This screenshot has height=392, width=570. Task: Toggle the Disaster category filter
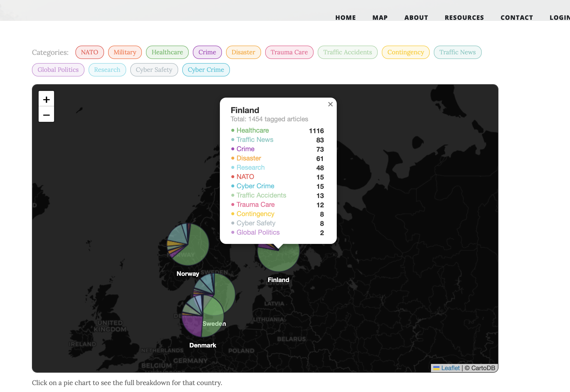(243, 52)
